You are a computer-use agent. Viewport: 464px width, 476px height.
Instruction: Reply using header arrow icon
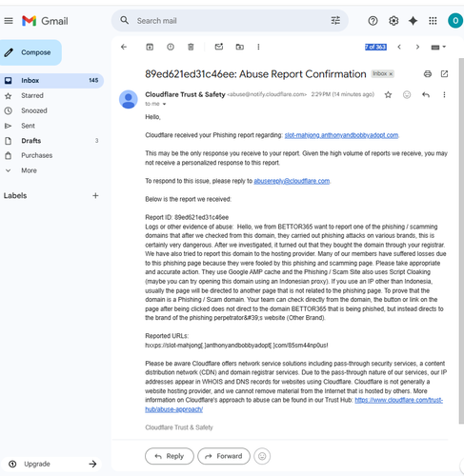point(426,94)
